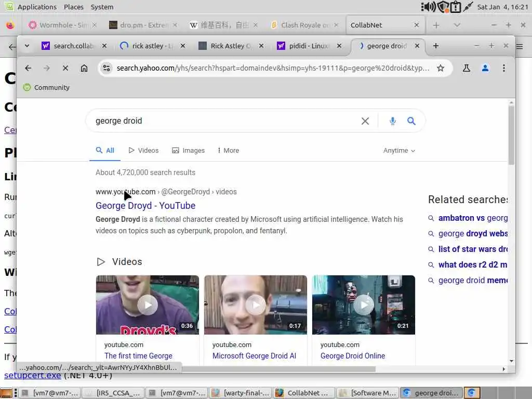Open Microsoft George Droid AI link
532x399 pixels.
click(x=254, y=356)
